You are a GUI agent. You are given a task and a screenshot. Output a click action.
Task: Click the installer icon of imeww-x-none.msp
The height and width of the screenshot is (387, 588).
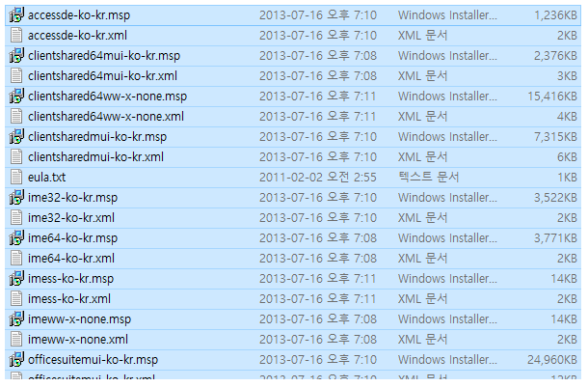point(16,319)
